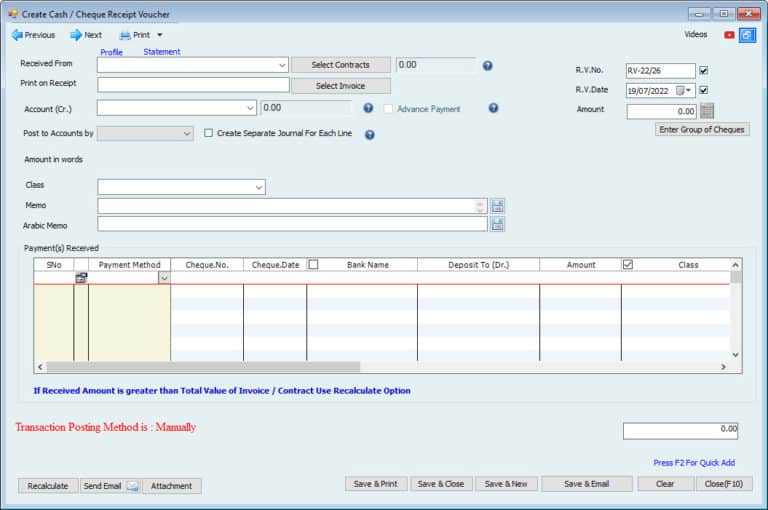This screenshot has height=510, width=768.
Task: Open the YouTube videos icon
Action: [x=729, y=35]
